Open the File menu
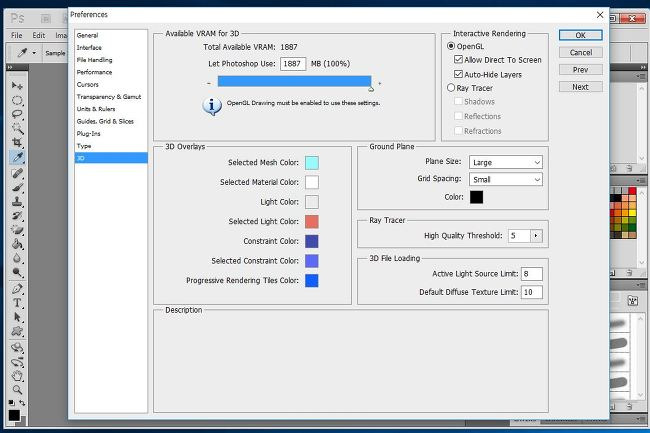The height and width of the screenshot is (433, 650). click(x=17, y=36)
